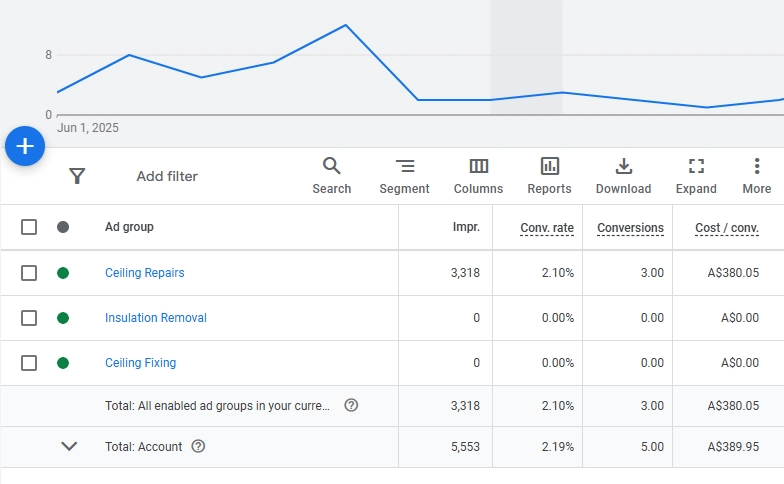This screenshot has width=784, height=484.
Task: Open the More options menu
Action: 757,175
